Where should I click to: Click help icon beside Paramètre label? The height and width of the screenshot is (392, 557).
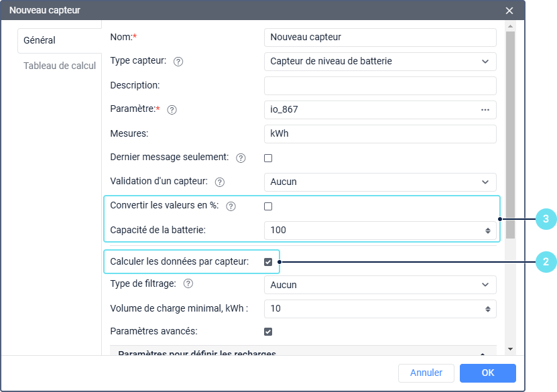pos(172,110)
